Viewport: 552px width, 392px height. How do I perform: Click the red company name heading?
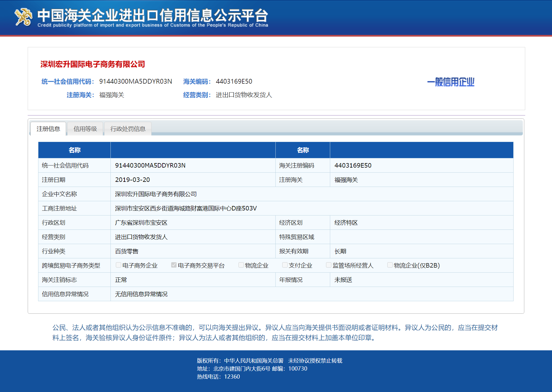93,64
